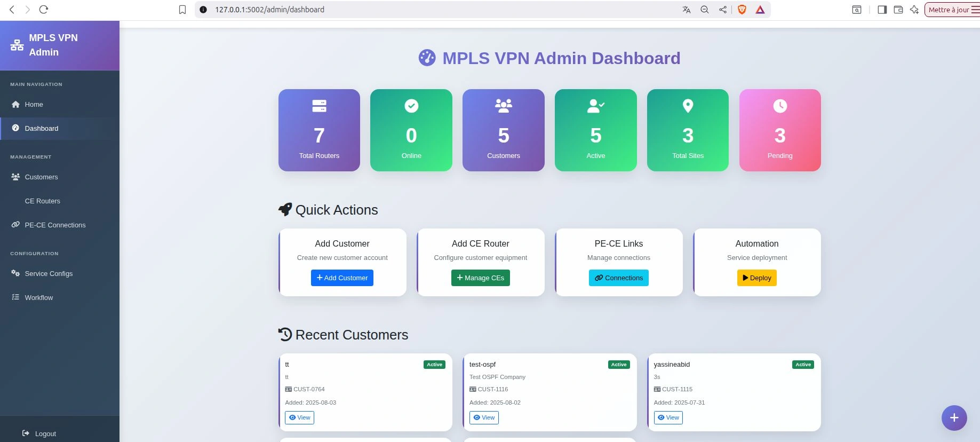Click the CUST-1116 customer ID text
The image size is (980, 442).
click(x=493, y=389)
